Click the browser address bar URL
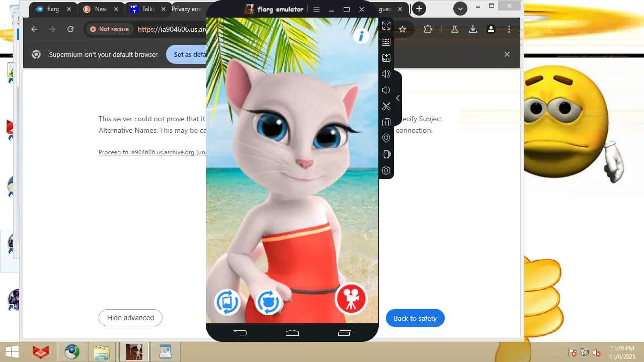Viewport: 644px width, 362px height. [172, 29]
